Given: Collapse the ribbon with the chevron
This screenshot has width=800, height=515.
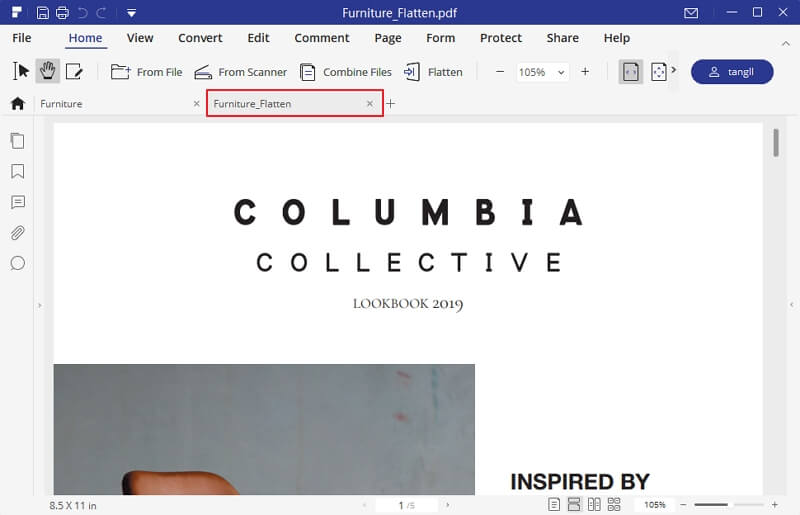Looking at the screenshot, I should tap(786, 44).
